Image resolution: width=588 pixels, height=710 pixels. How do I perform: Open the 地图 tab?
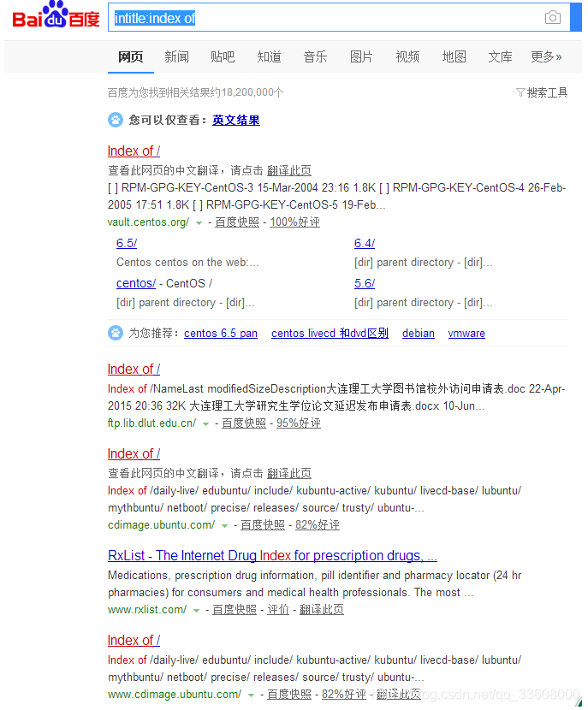454,57
